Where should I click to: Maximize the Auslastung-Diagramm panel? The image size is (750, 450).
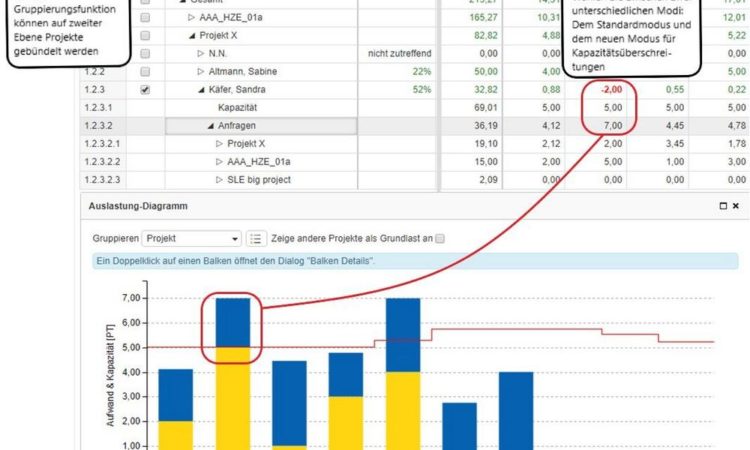[723, 206]
